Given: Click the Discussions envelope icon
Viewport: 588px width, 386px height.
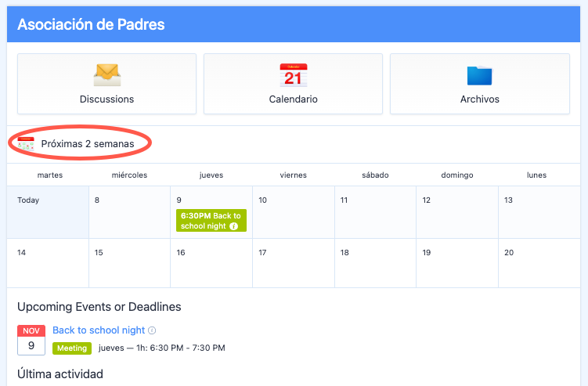Looking at the screenshot, I should point(106,74).
